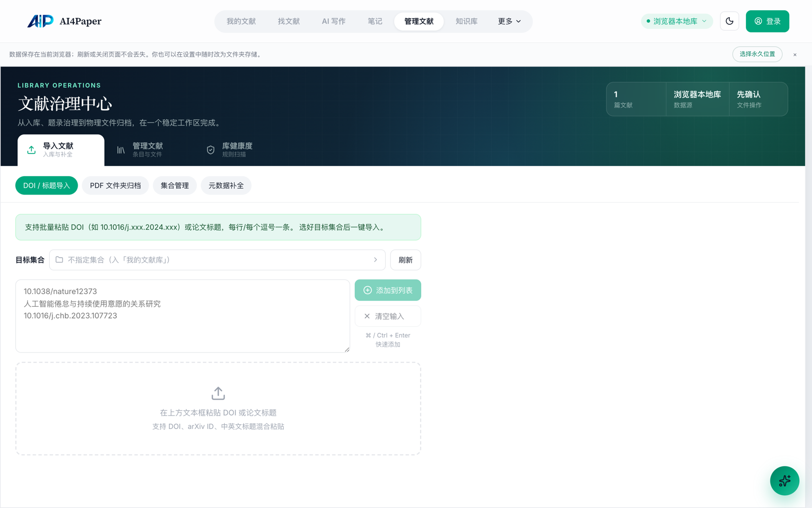Viewport: 812px width, 508px height.
Task: Click the line 10.1038/nature12373
Action: tap(60, 292)
